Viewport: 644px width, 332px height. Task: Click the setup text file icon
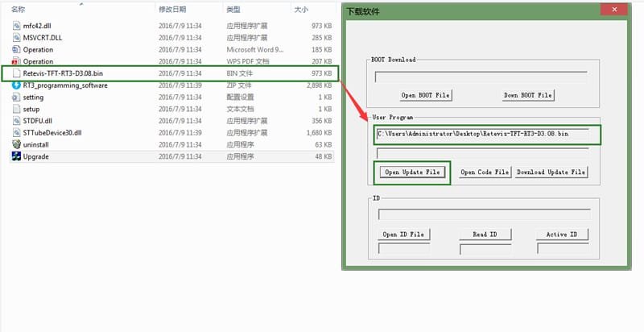[16, 109]
